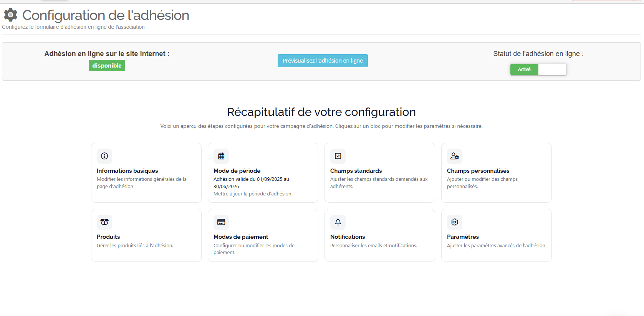
Task: Click the credit card icon for payment modes
Action: pyautogui.click(x=221, y=222)
